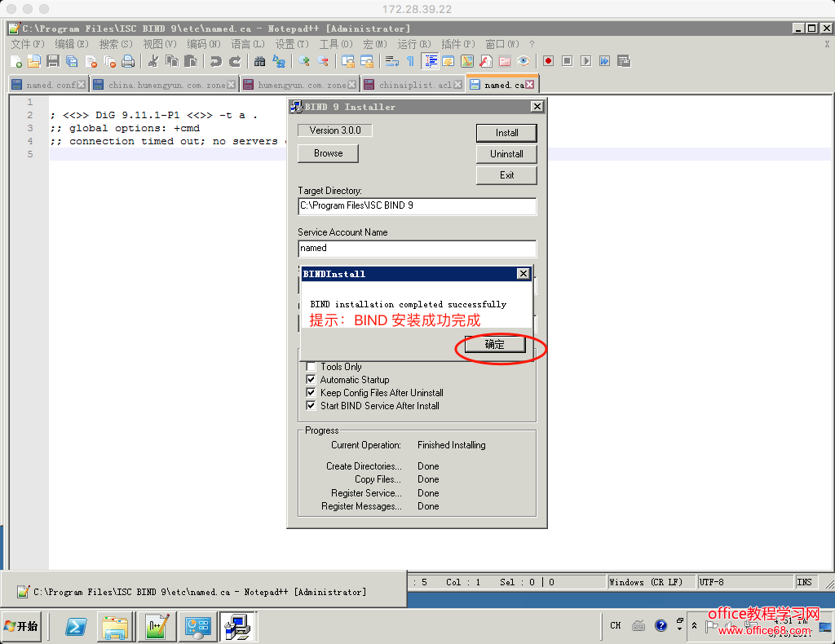
Task: Uncheck Start BIND Service After Install
Action: click(311, 406)
